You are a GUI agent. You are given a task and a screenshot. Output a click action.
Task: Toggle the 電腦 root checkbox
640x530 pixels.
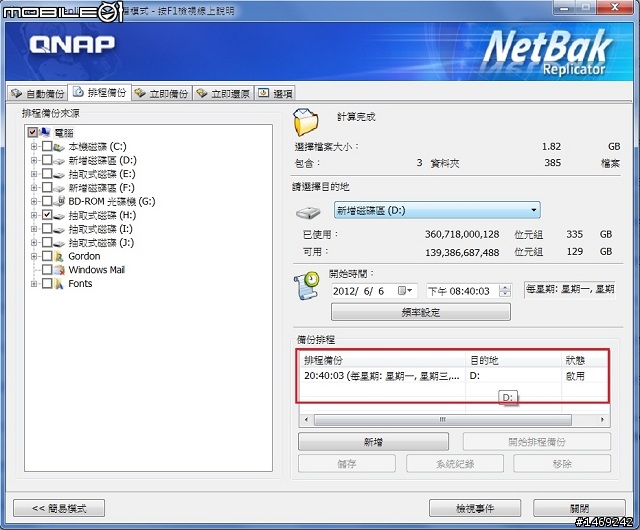pos(33,132)
